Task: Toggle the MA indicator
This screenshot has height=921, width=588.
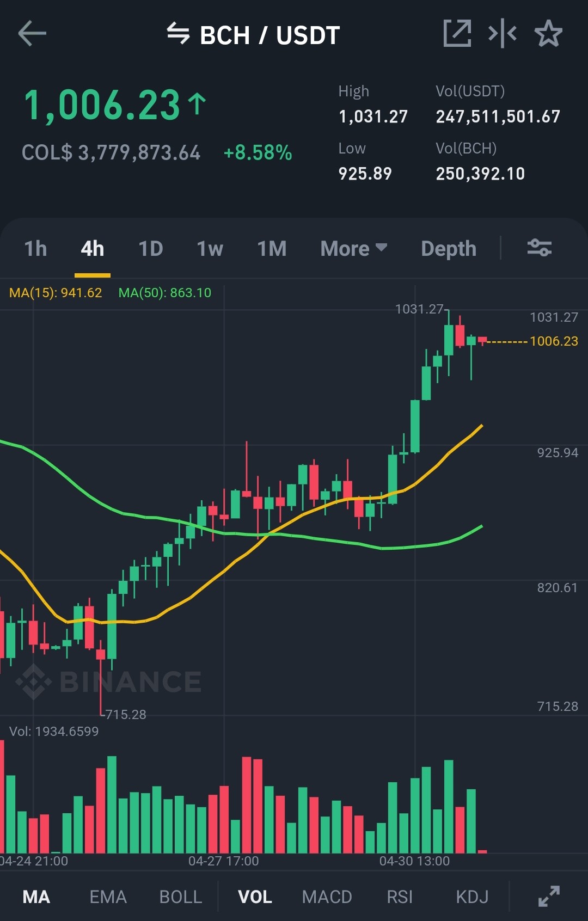Action: pyautogui.click(x=36, y=897)
